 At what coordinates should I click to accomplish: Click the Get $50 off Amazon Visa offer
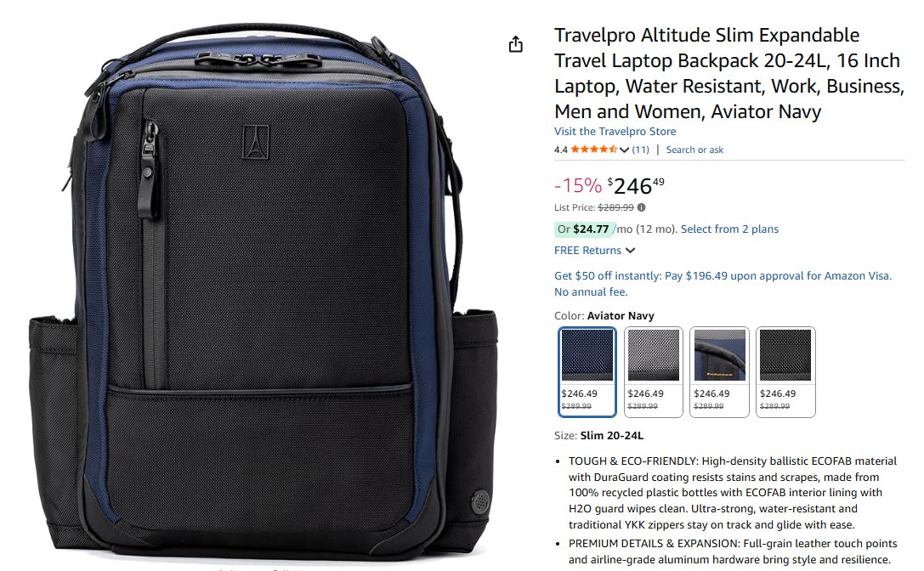pos(723,284)
